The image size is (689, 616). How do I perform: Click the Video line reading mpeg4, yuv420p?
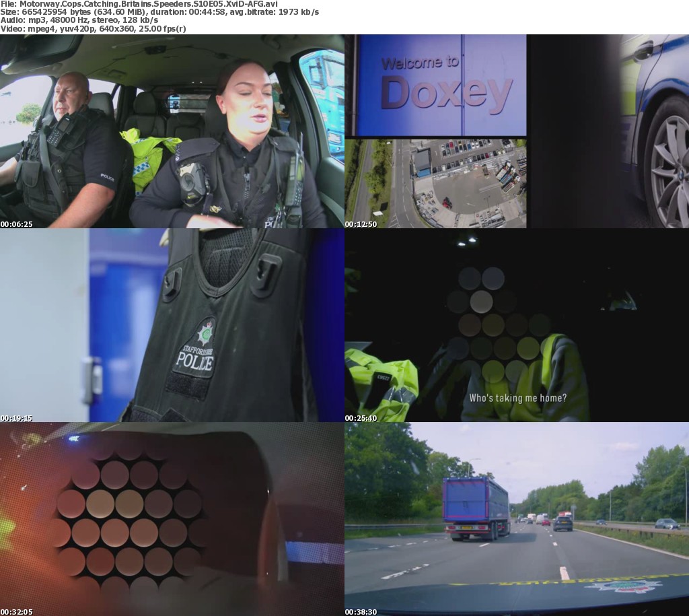coord(93,28)
